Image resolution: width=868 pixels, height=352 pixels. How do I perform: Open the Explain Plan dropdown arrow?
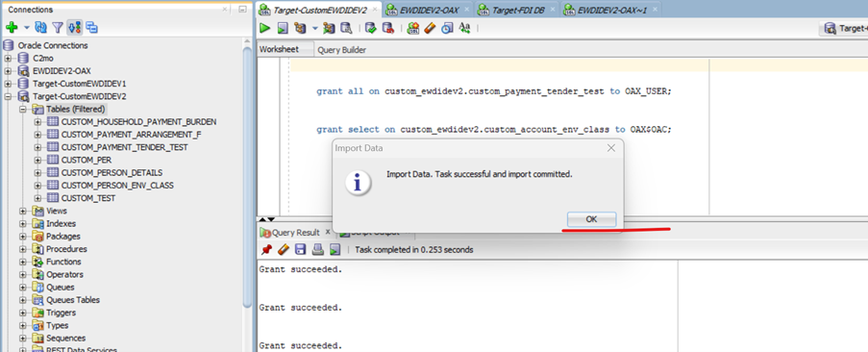(315, 28)
